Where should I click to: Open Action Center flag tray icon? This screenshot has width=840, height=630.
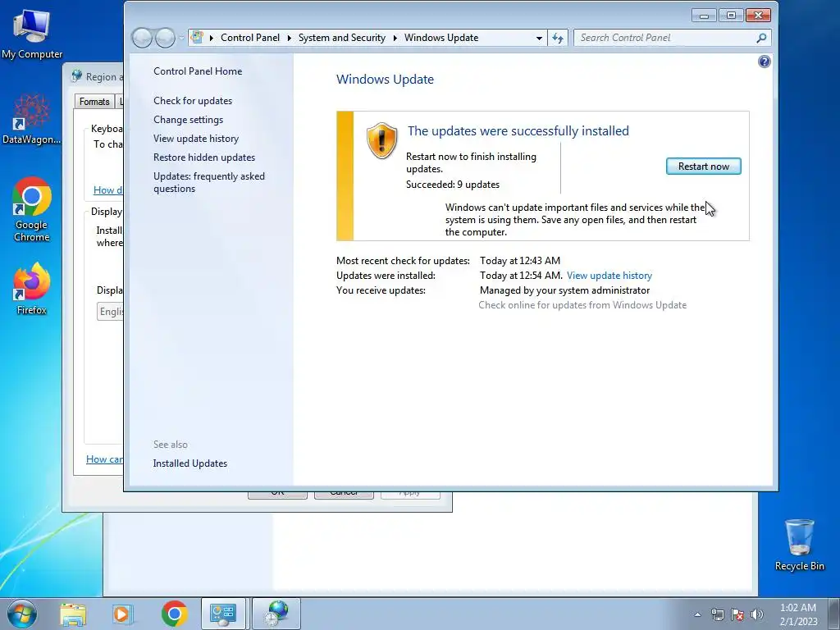pyautogui.click(x=737, y=614)
